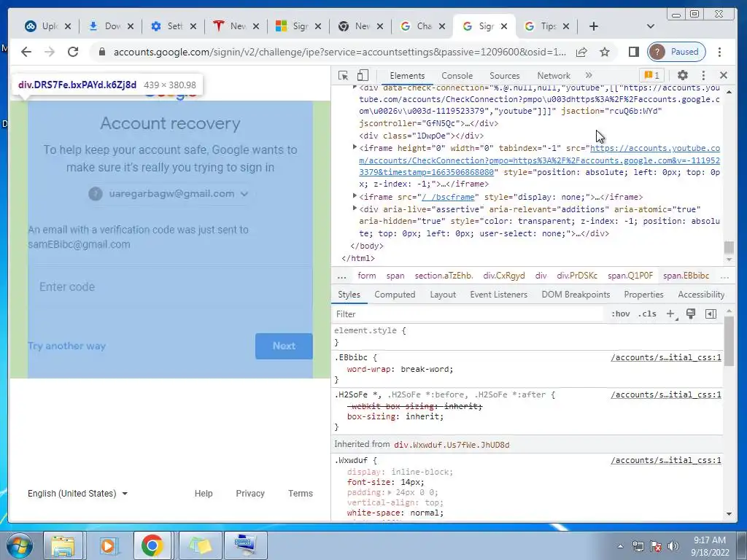Open the Chrome three-dot main menu
This screenshot has height=560, width=747.
[x=720, y=52]
